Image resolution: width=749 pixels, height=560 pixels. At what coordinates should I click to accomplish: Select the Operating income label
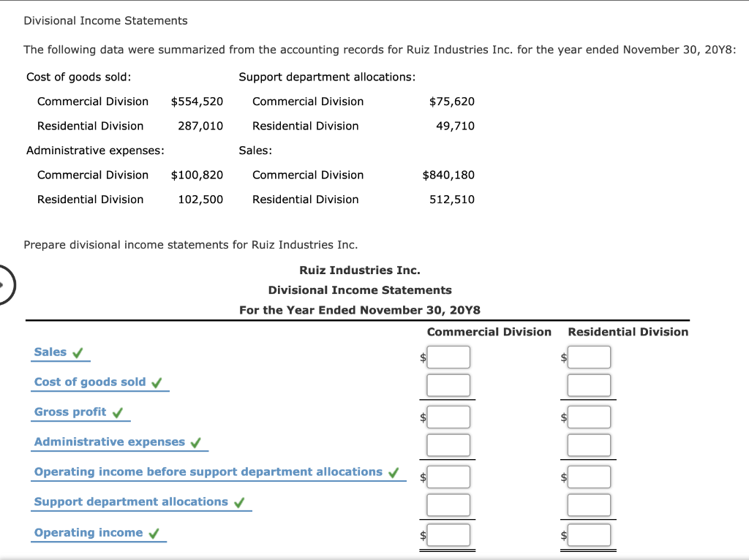pos(90,532)
